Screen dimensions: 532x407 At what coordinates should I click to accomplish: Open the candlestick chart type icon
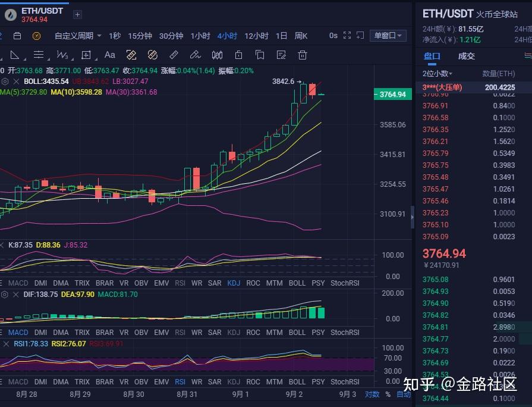(x=217, y=55)
